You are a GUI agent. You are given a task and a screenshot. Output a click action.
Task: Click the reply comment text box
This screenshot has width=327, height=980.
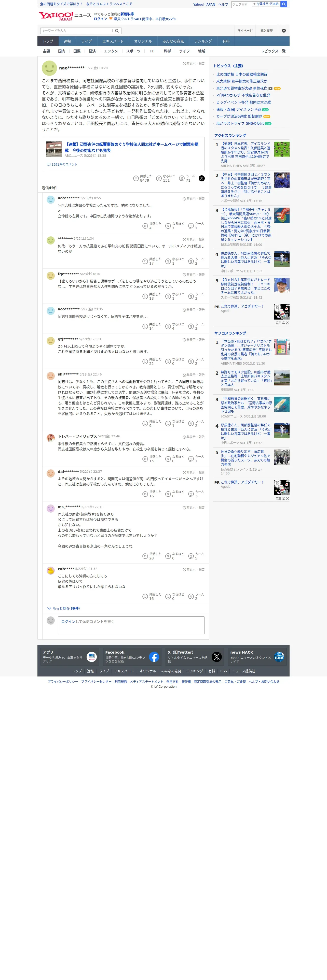click(x=131, y=625)
